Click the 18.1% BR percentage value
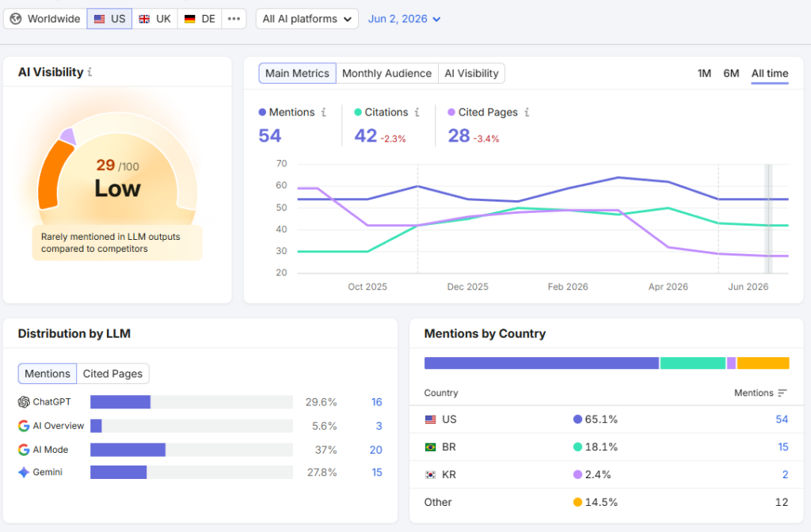Viewport: 811px width, 532px height. (x=601, y=446)
